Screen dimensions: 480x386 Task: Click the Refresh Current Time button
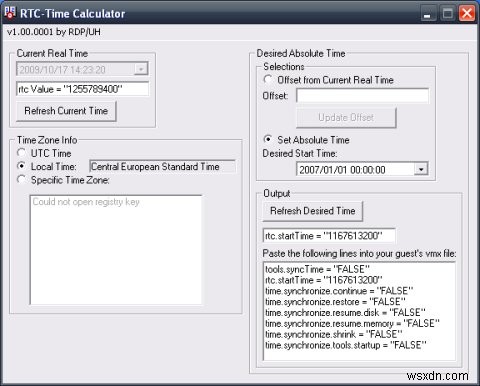tap(66, 111)
